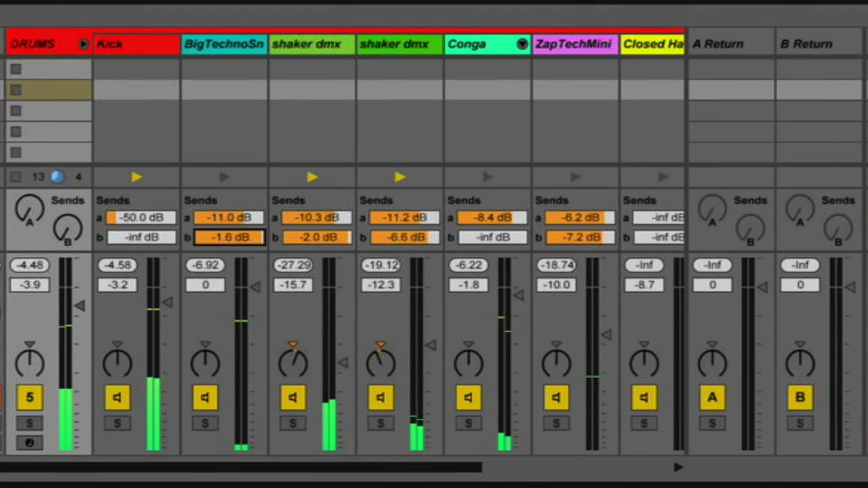Toggle the BigTechnoSn track activator speaker button

click(x=205, y=398)
